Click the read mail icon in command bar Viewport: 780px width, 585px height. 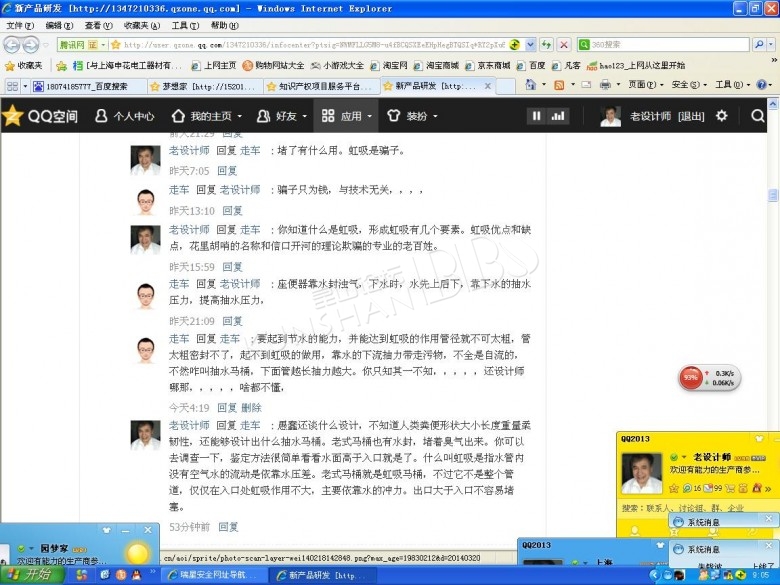(586, 85)
